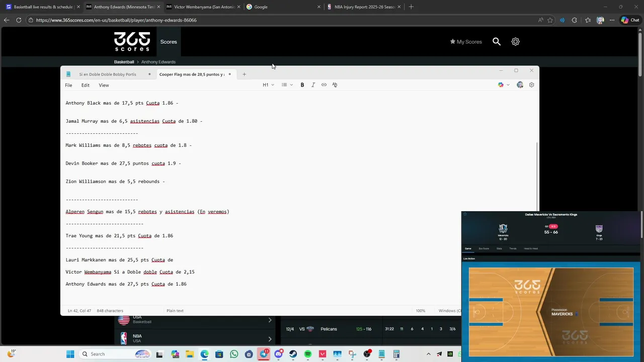This screenshot has width=644, height=362.
Task: Open the Notepad account profile icon
Action: click(x=520, y=85)
